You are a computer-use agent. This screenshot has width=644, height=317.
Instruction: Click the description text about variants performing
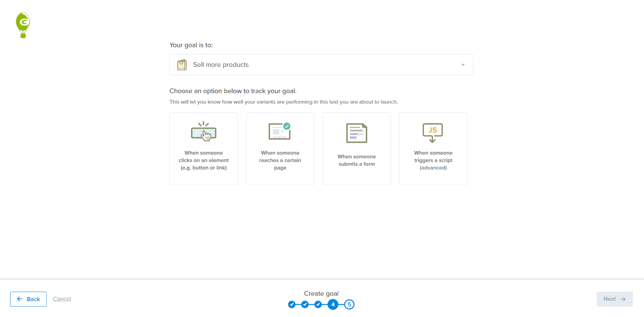click(x=284, y=102)
